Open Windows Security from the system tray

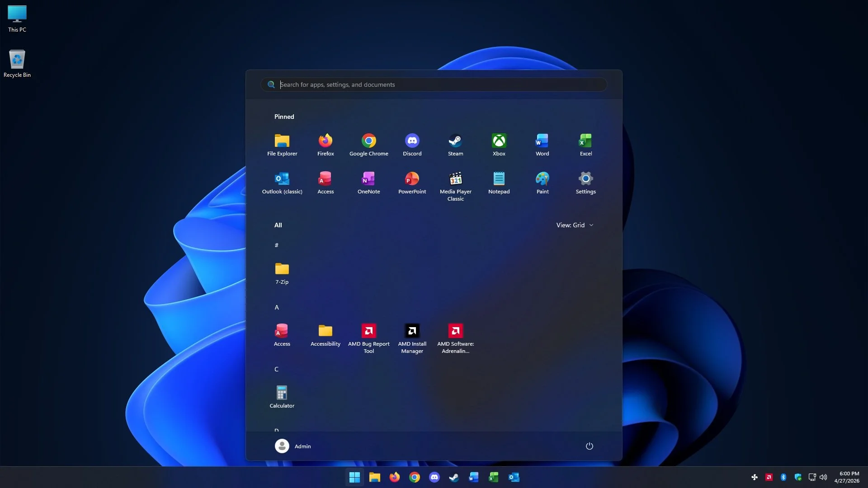click(798, 477)
